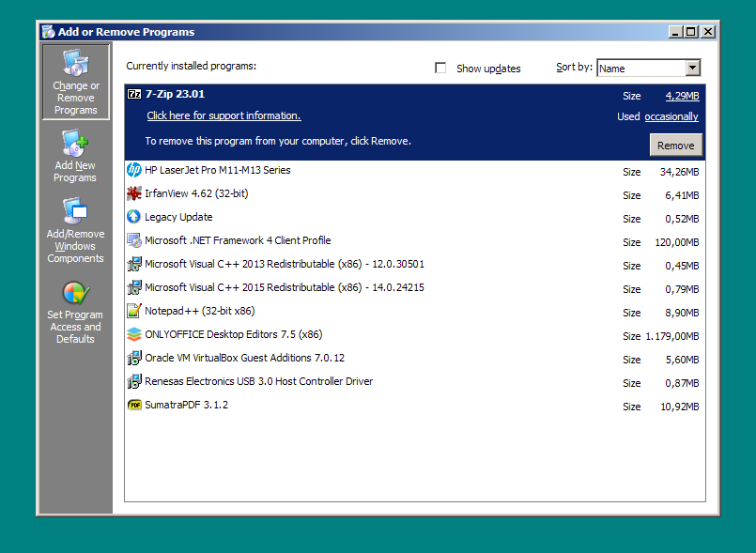756x553 pixels.
Task: Click the 7-Zip icon in selected row
Action: pyautogui.click(x=134, y=95)
